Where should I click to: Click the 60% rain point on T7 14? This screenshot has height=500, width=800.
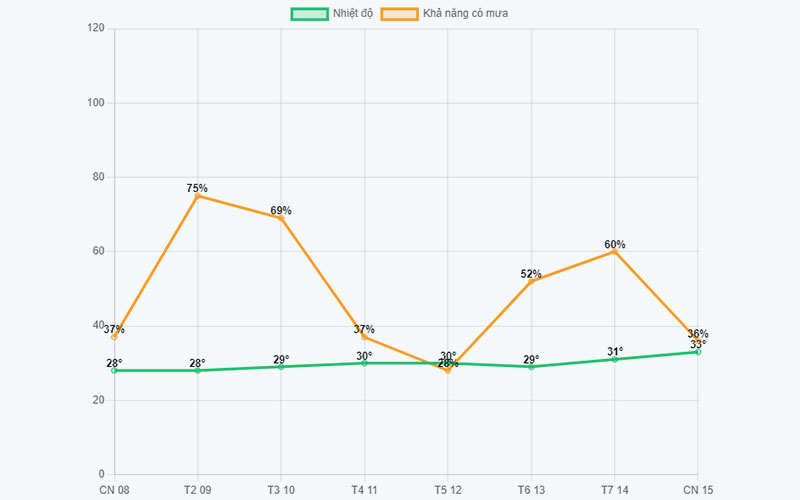tap(614, 252)
